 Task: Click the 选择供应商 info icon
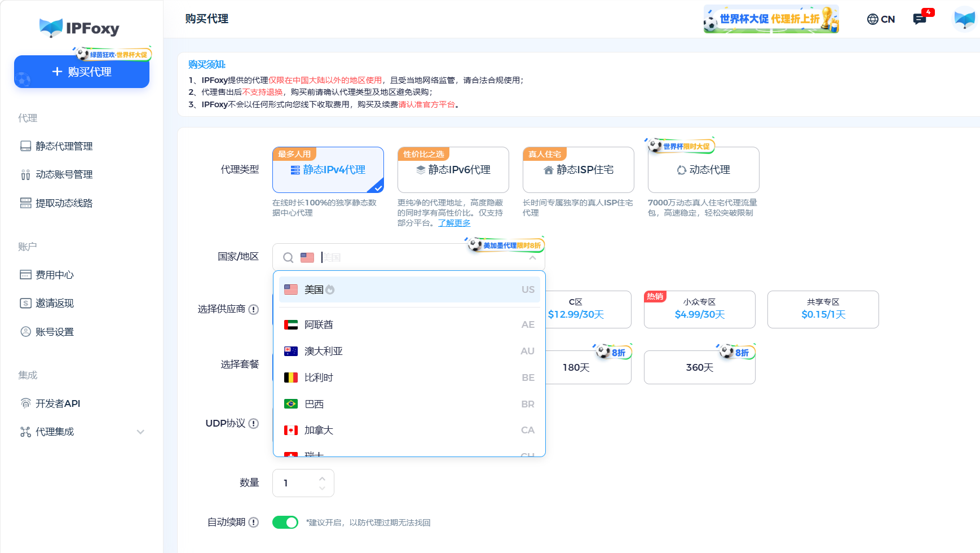[254, 309]
